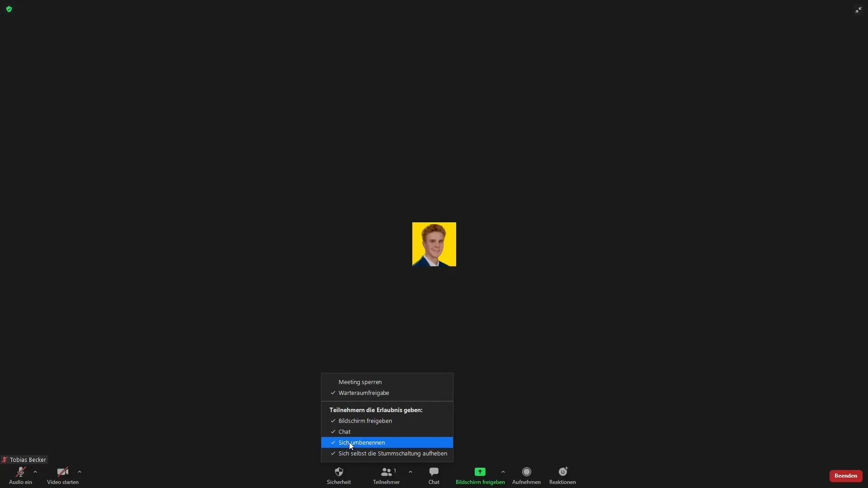The width and height of the screenshot is (868, 488).
Task: Toggle Warteraumfreigabe (Waiting Room) checkbox
Action: 363,393
